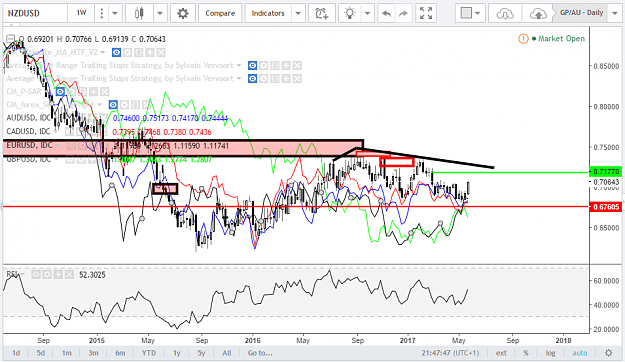625x362 pixels.
Task: Toggle visibility of first ATR Trailing Stops Strategy
Action: tap(252, 65)
